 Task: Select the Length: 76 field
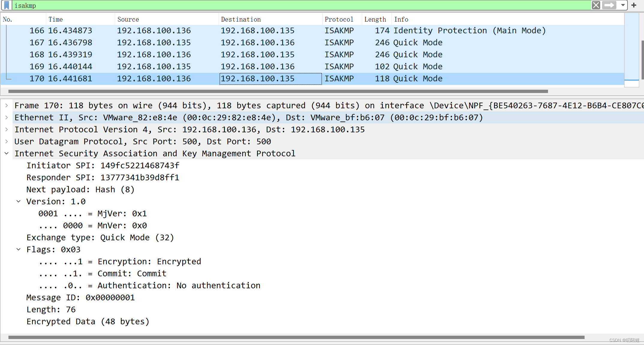coord(51,310)
